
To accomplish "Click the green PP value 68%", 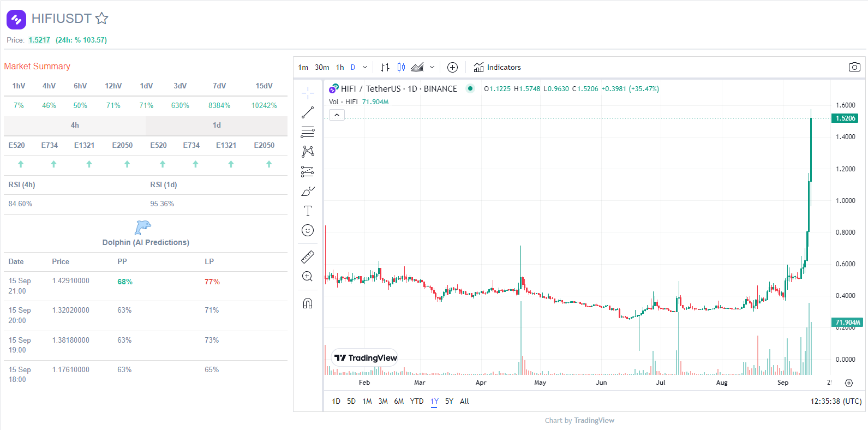I will point(125,282).
